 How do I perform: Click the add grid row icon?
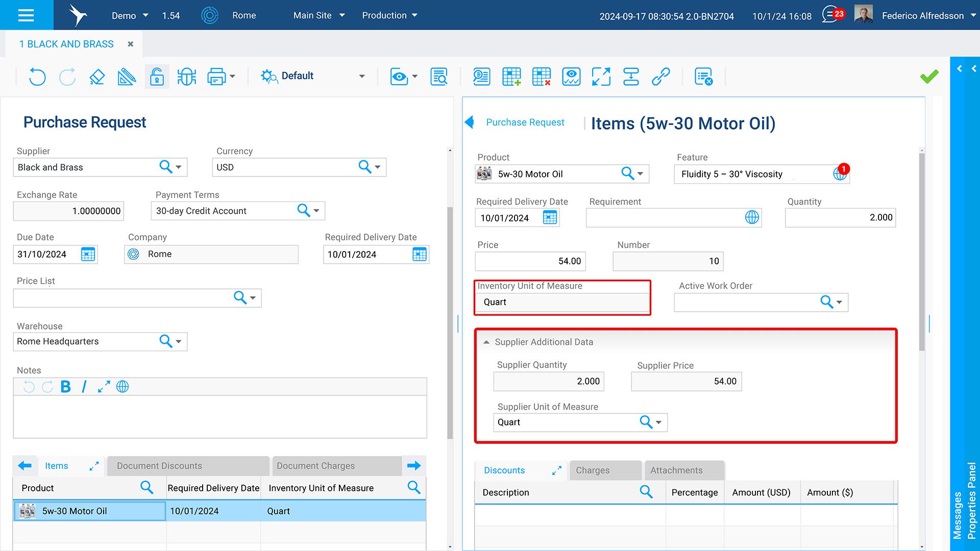[x=511, y=77]
